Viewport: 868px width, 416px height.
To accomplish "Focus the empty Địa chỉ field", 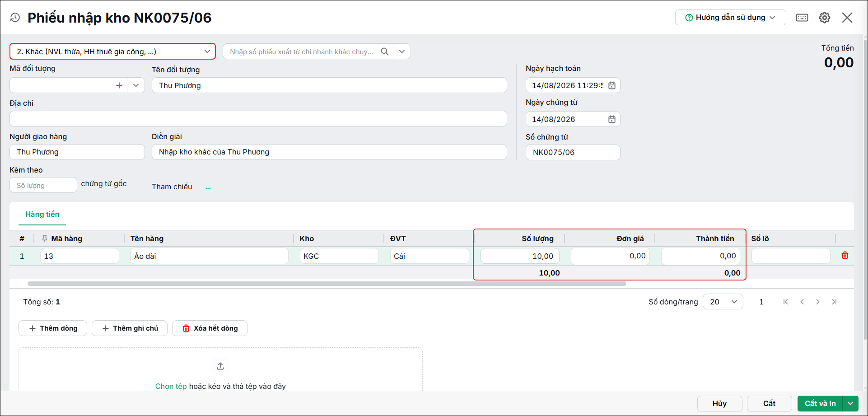I will pyautogui.click(x=258, y=119).
